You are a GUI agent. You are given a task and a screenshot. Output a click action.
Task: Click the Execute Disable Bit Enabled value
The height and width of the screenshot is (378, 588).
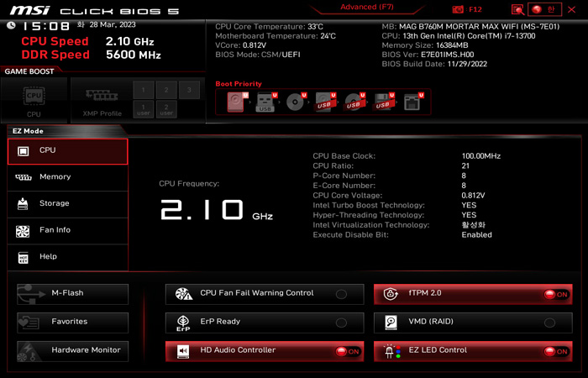[476, 234]
